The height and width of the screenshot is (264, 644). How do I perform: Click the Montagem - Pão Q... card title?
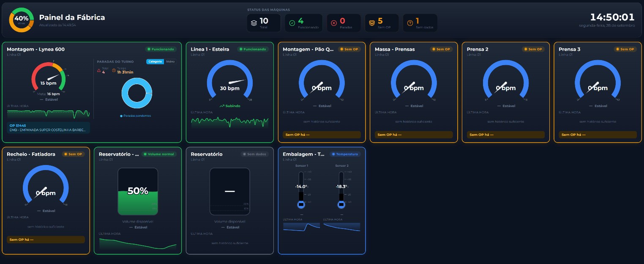[x=308, y=49]
